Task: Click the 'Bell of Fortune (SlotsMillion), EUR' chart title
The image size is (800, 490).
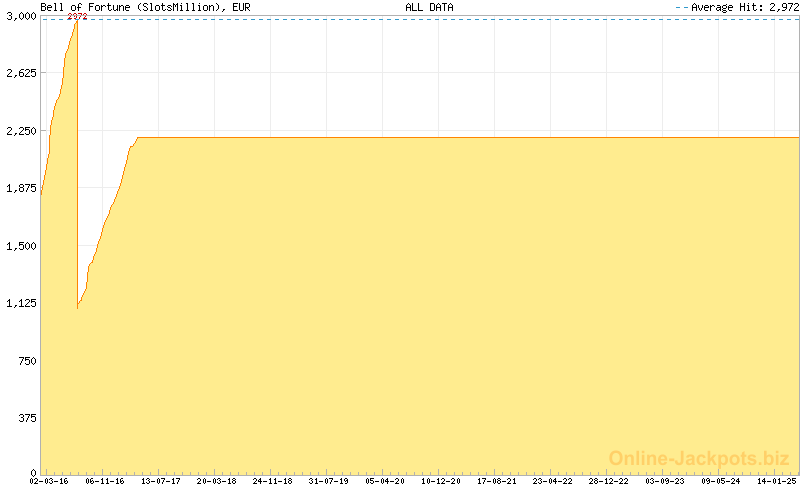Action: click(x=131, y=7)
